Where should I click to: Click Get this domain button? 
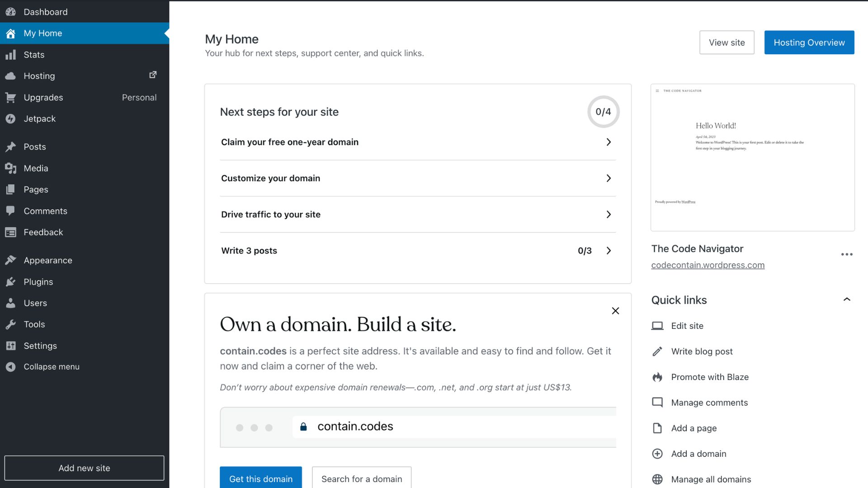[260, 478]
